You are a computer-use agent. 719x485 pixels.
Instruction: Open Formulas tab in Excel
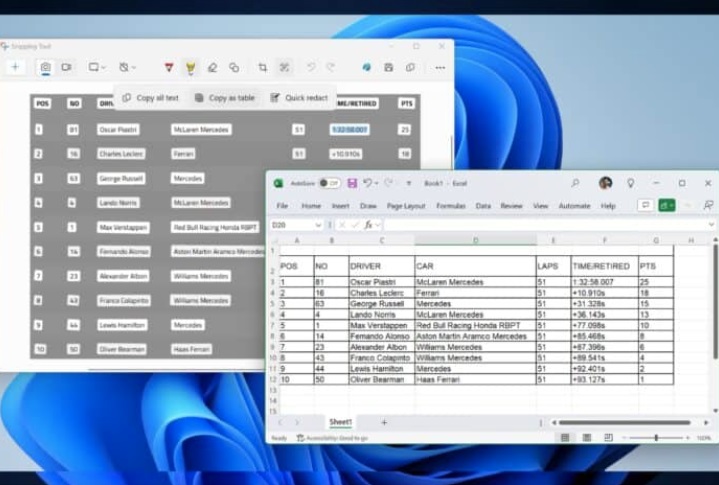click(x=451, y=206)
